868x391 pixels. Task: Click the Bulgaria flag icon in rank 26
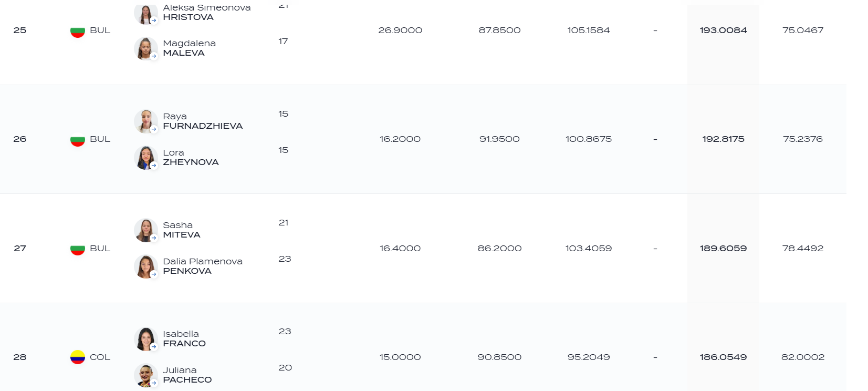coord(78,140)
